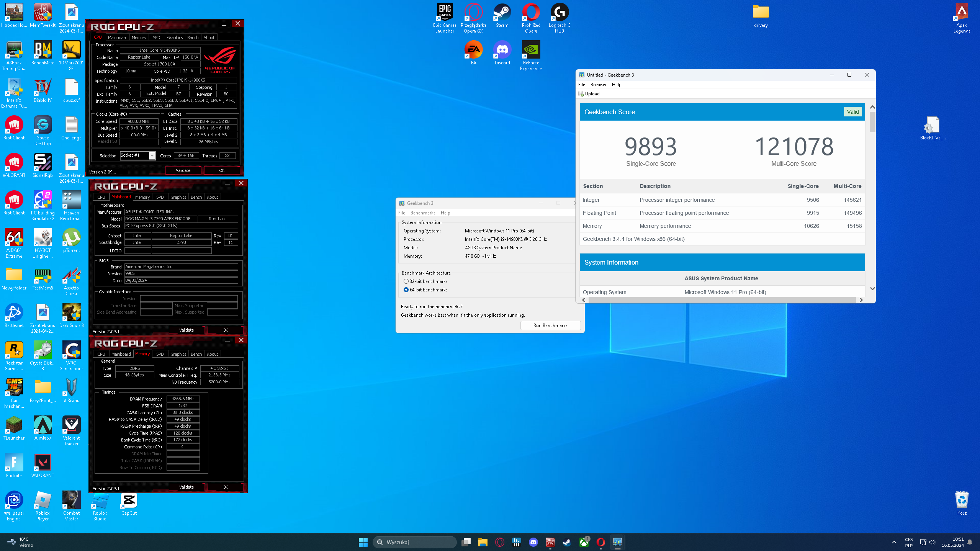Open the Kosz recycle bin icon
This screenshot has width=980, height=551.
[962, 503]
